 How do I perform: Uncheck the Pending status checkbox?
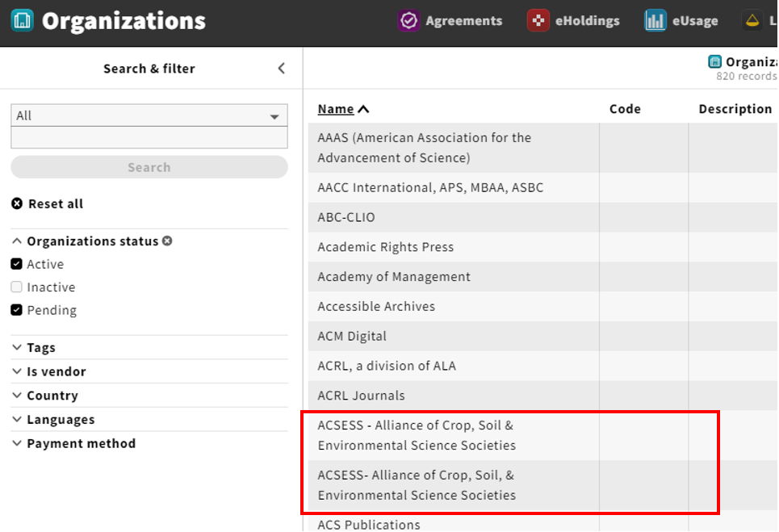16,310
